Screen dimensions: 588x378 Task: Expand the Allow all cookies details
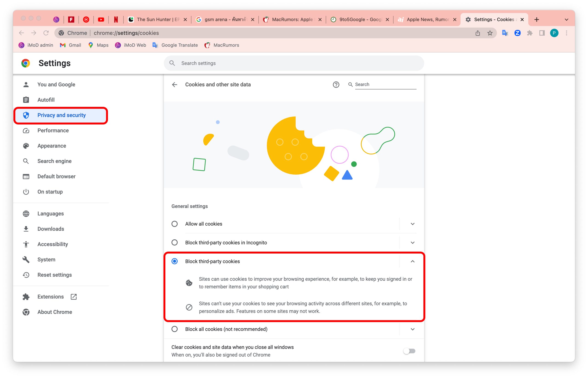[412, 224]
